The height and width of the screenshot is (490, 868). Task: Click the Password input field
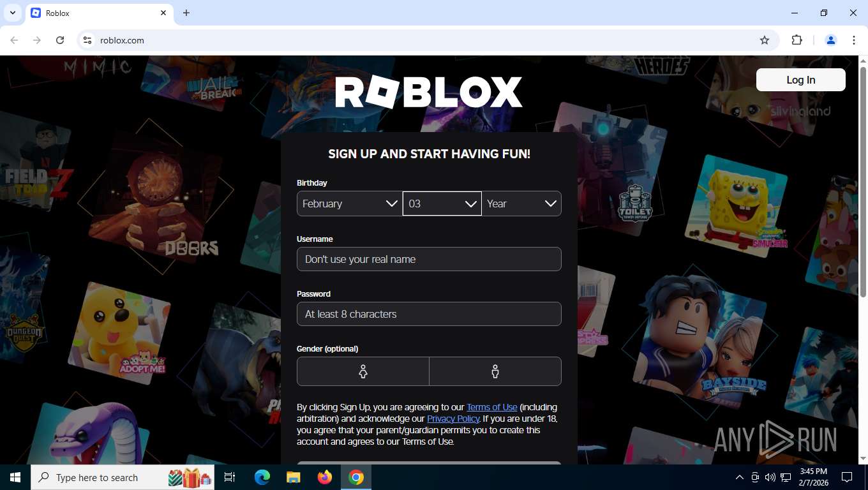pyautogui.click(x=429, y=314)
